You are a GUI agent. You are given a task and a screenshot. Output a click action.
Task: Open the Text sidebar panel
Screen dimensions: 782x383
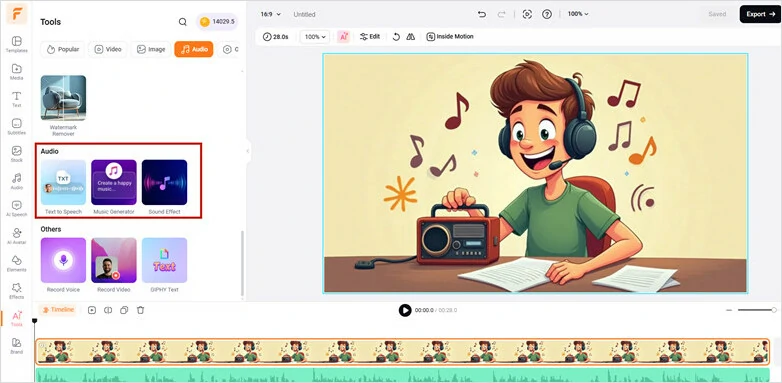click(16, 99)
